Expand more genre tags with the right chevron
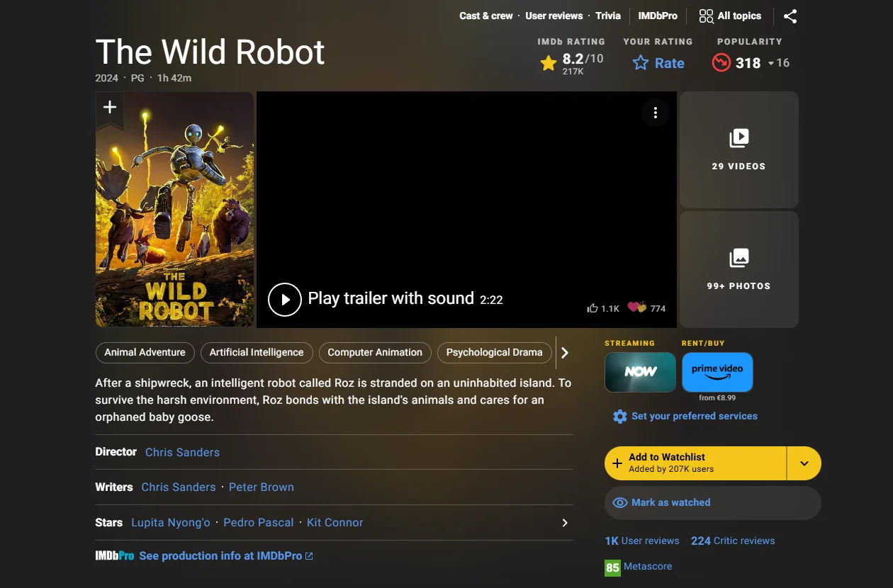The width and height of the screenshot is (893, 588). coord(565,352)
